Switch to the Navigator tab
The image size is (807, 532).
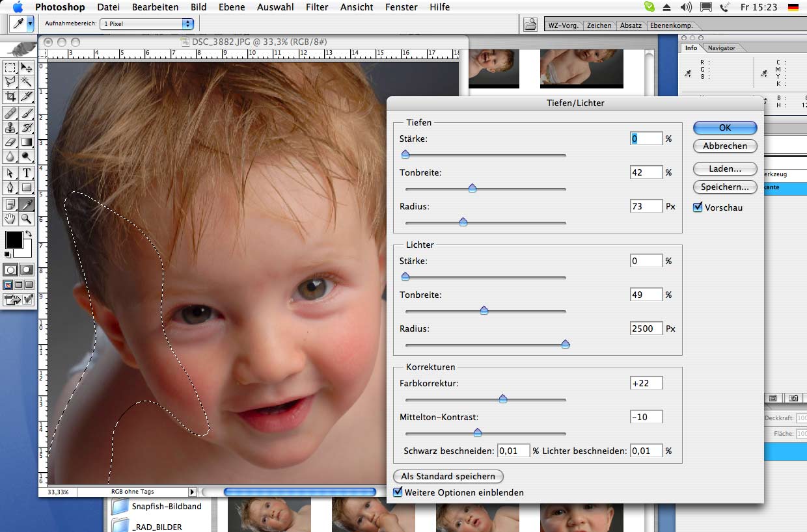tap(721, 48)
